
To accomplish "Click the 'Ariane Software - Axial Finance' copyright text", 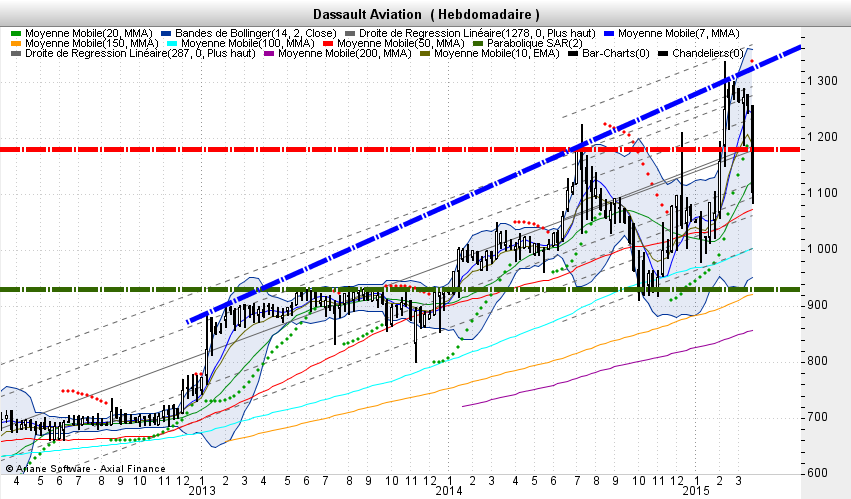I will pos(85,469).
